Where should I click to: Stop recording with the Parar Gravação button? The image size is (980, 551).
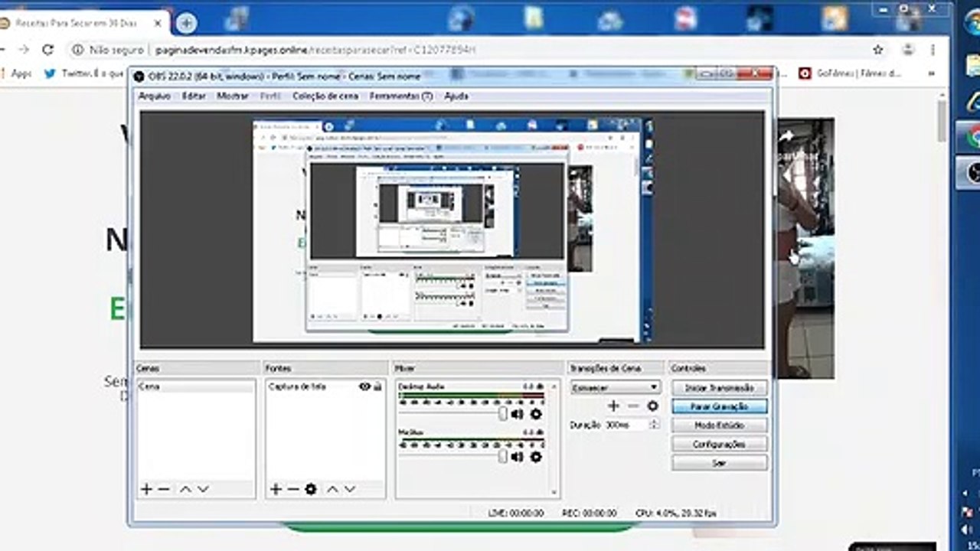(x=719, y=407)
